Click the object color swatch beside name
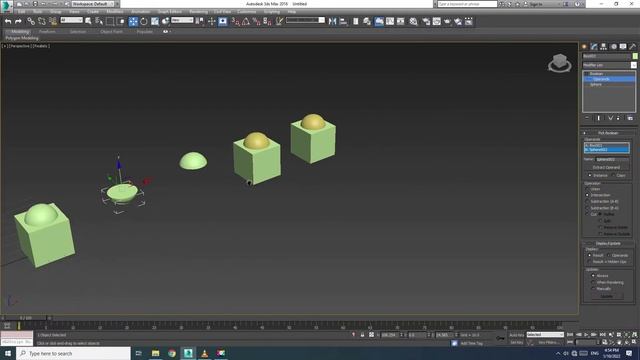The height and width of the screenshot is (360, 640). tap(635, 56)
